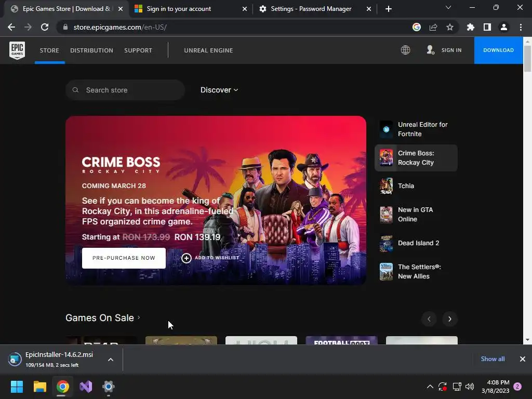Click in the Search store field
532x399 pixels.
[125, 90]
